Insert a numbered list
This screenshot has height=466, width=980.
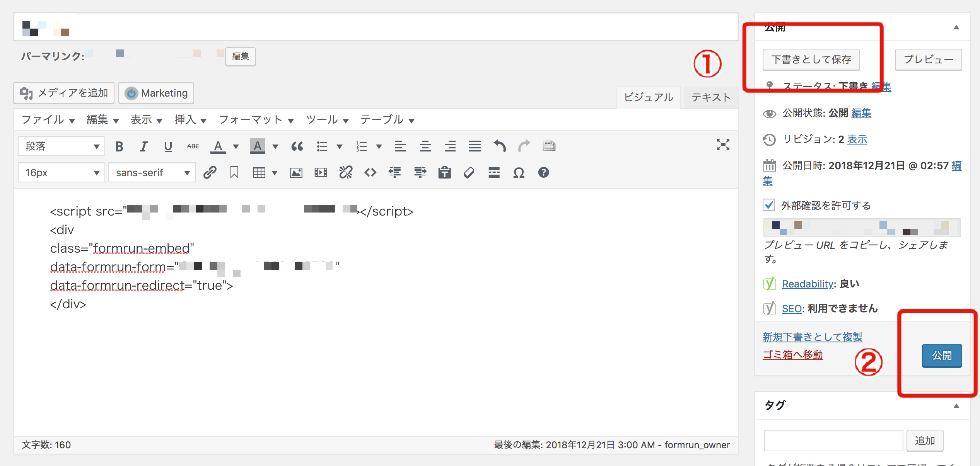pyautogui.click(x=362, y=146)
